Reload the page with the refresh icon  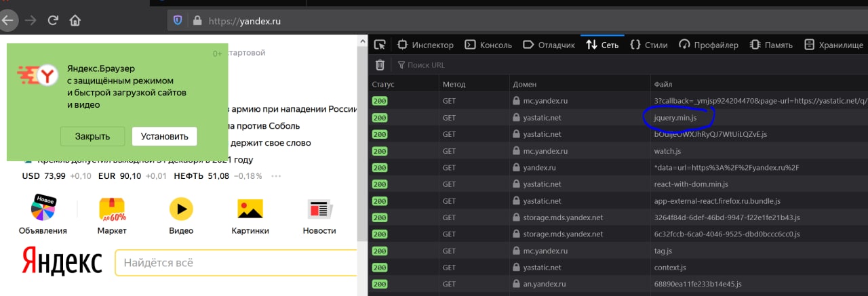click(53, 20)
